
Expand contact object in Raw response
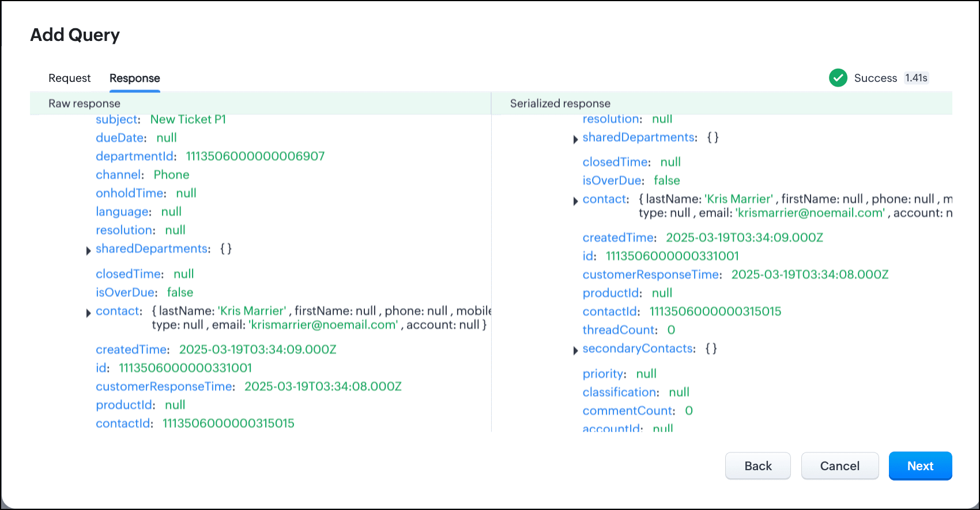point(88,313)
